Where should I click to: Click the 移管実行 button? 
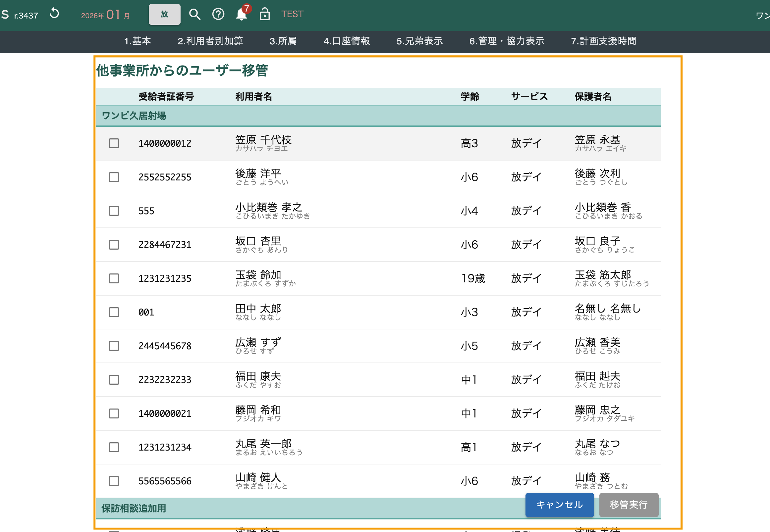point(629,505)
